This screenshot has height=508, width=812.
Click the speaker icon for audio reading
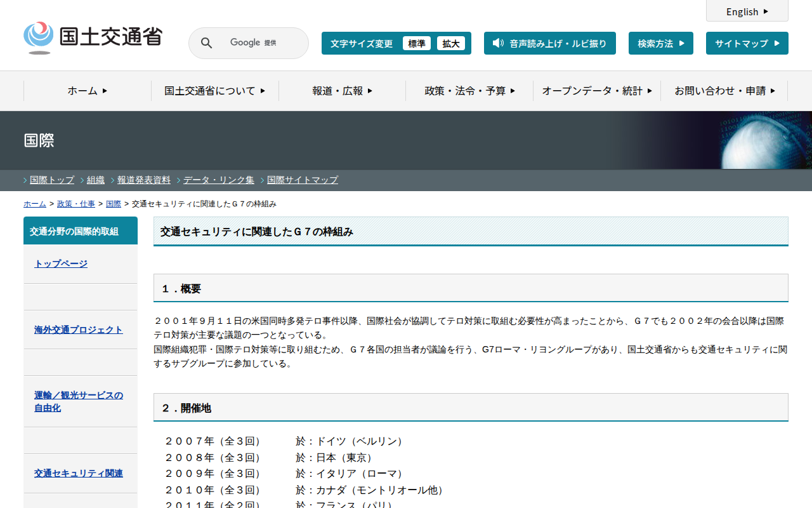(498, 43)
